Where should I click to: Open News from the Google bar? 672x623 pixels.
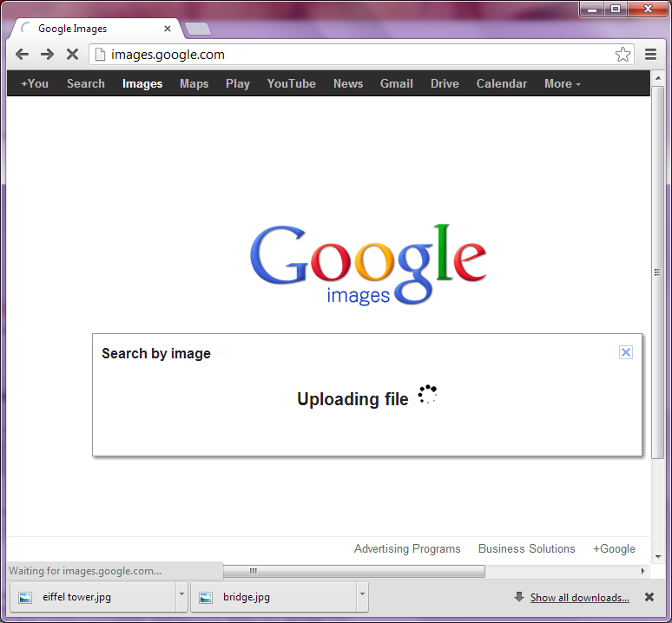tap(348, 83)
